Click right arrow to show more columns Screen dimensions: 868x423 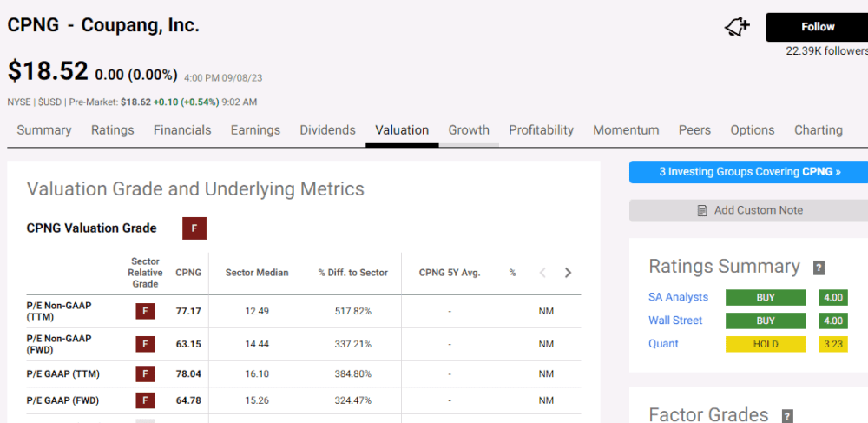tap(568, 273)
